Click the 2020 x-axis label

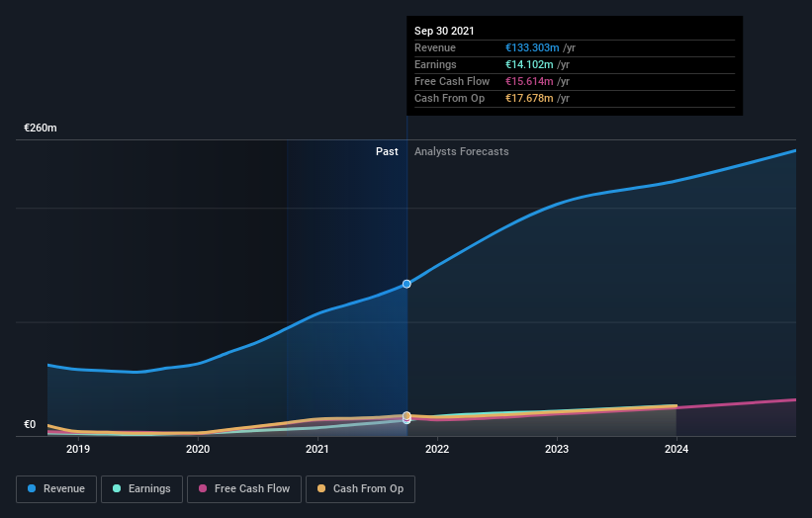coord(198,449)
